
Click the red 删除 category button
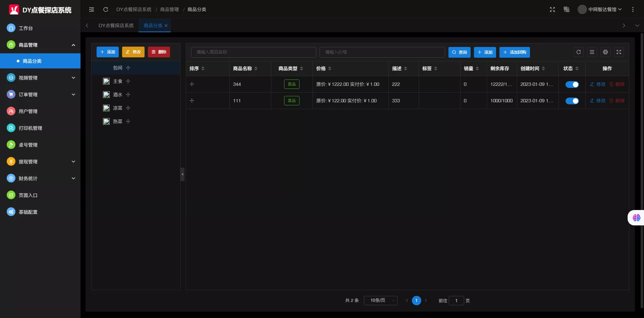pyautogui.click(x=159, y=52)
